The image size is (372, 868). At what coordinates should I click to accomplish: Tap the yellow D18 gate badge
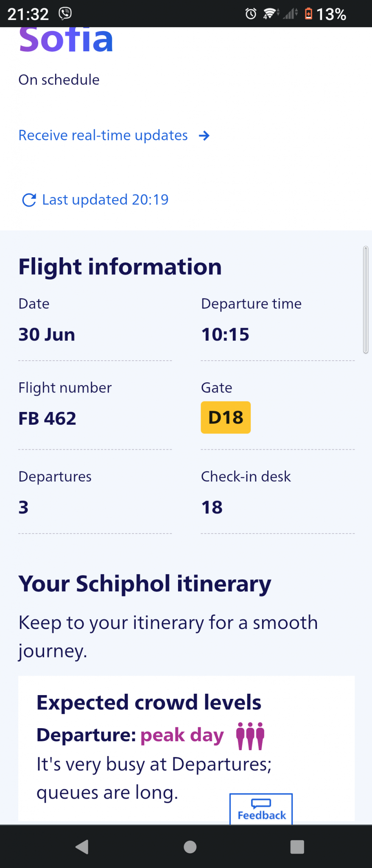226,417
